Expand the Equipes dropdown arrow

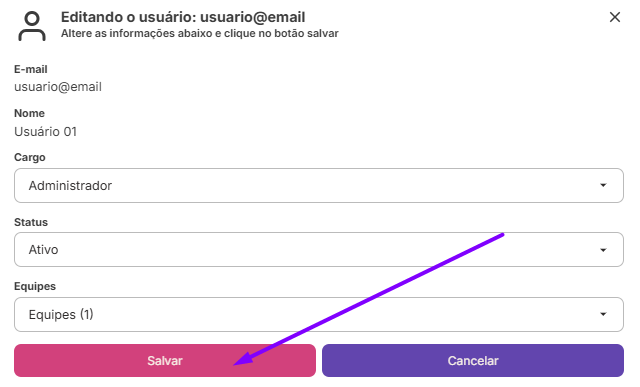[x=603, y=314]
